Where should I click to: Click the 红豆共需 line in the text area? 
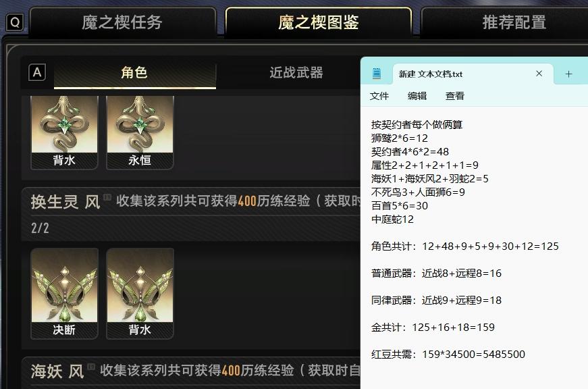click(448, 354)
